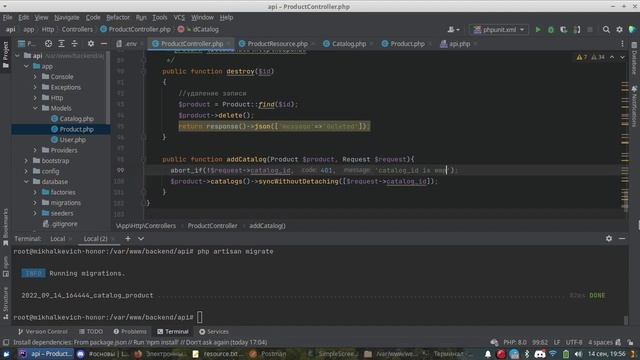Image resolution: width=640 pixels, height=360 pixels.
Task: Click the Project tree vertical scrollbar
Action: [x=108, y=88]
